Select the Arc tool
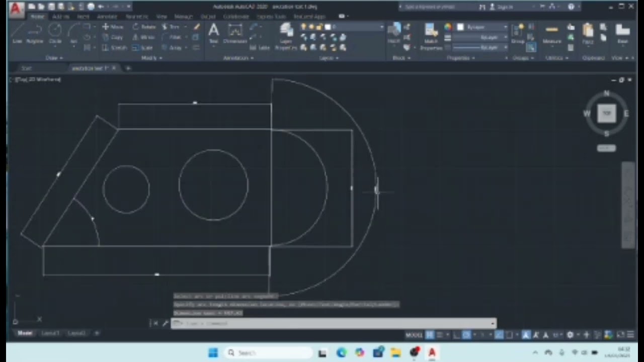Image resolution: width=644 pixels, height=362 pixels. point(73,33)
